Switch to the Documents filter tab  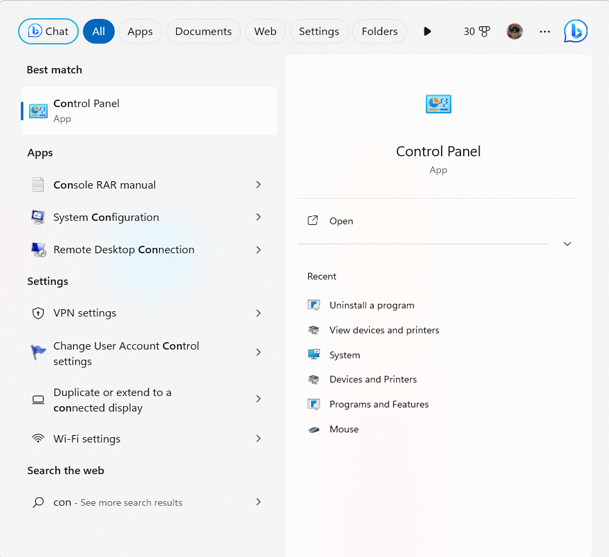coord(203,31)
